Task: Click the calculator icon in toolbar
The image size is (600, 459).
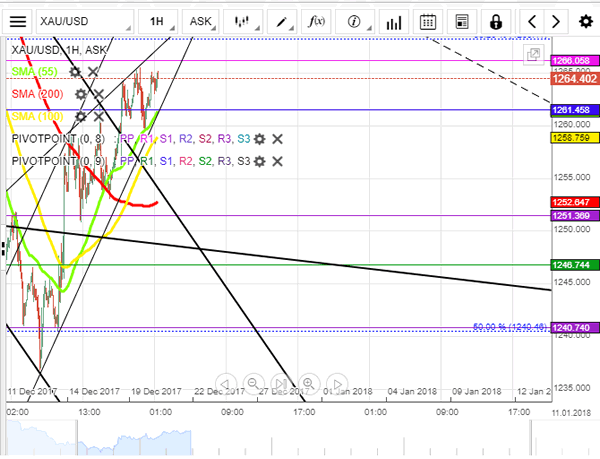Action: coord(461,21)
